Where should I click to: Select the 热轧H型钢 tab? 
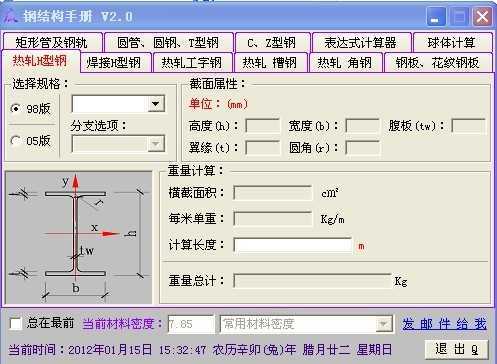(40, 61)
